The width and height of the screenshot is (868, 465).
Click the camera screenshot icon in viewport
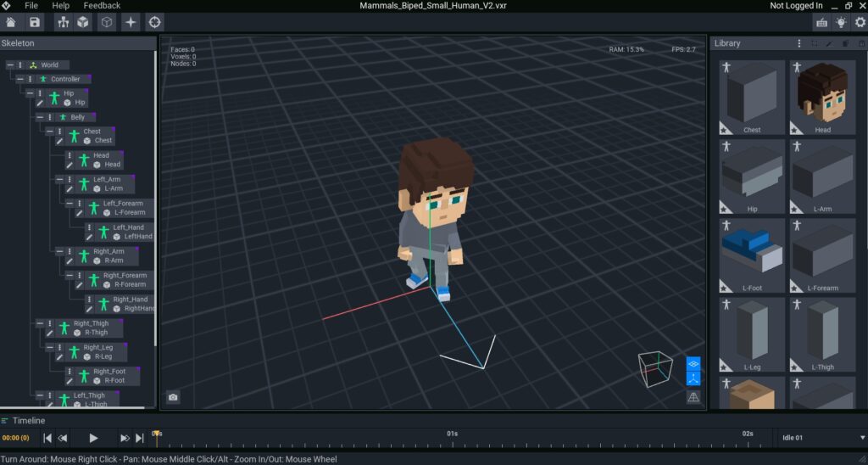pyautogui.click(x=173, y=397)
